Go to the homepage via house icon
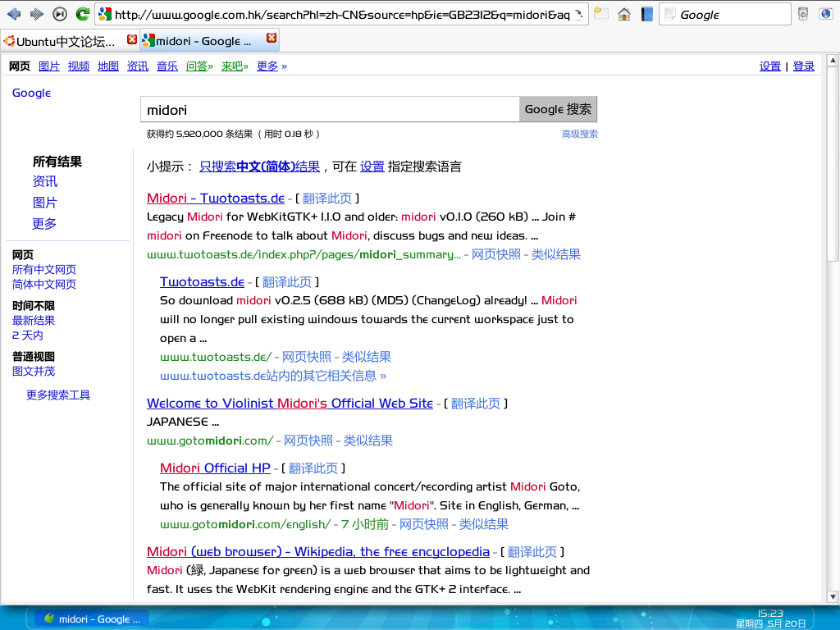The width and height of the screenshot is (840, 630). (624, 14)
